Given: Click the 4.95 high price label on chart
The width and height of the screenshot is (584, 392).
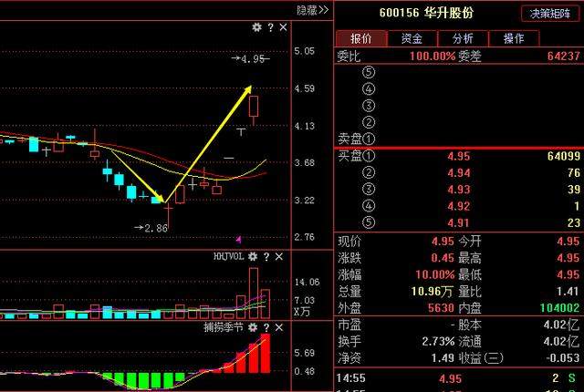Looking at the screenshot, I should pos(253,58).
